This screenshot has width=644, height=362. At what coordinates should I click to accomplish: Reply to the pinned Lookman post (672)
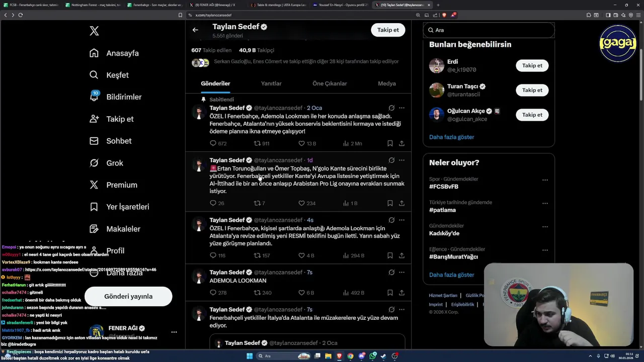tap(218, 143)
